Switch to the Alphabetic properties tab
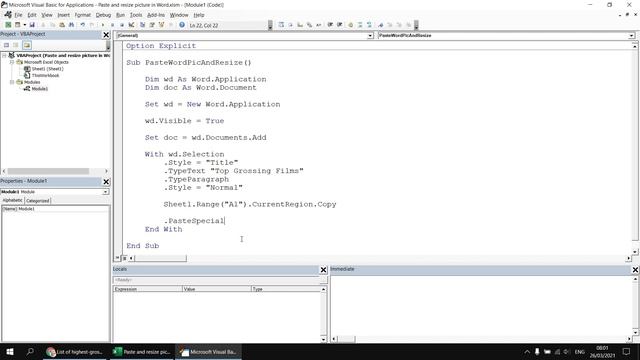640x360 pixels. [12, 200]
